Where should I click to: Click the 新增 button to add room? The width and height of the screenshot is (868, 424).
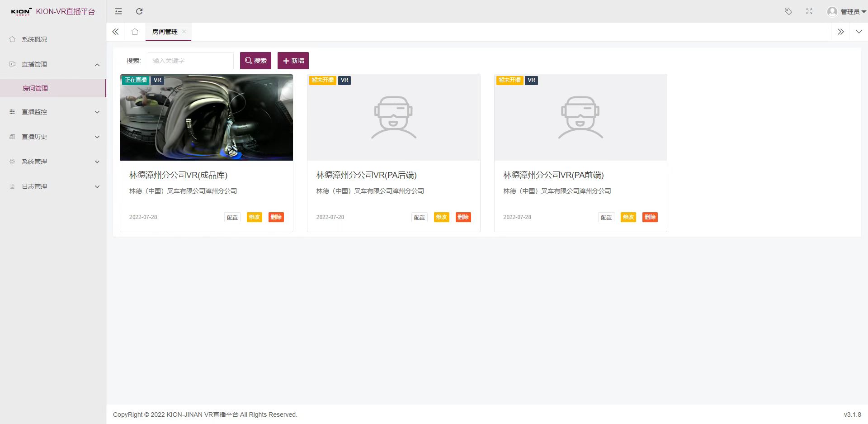(x=293, y=61)
